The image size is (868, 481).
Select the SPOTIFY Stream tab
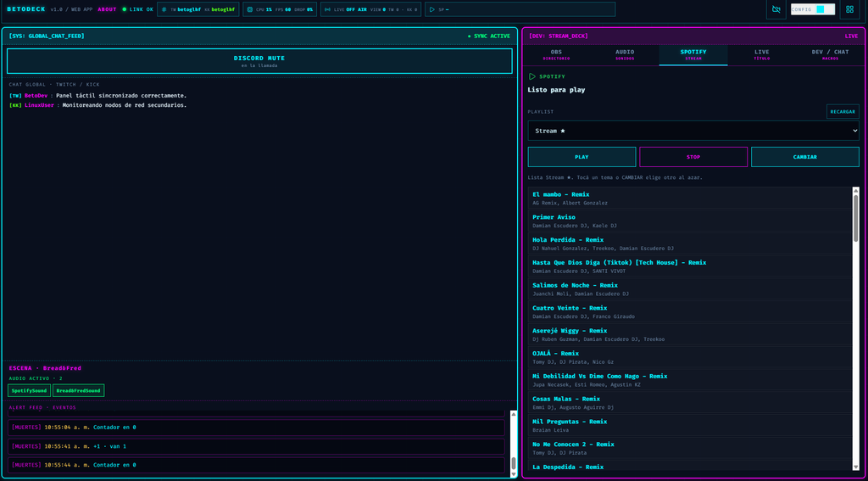(x=693, y=55)
